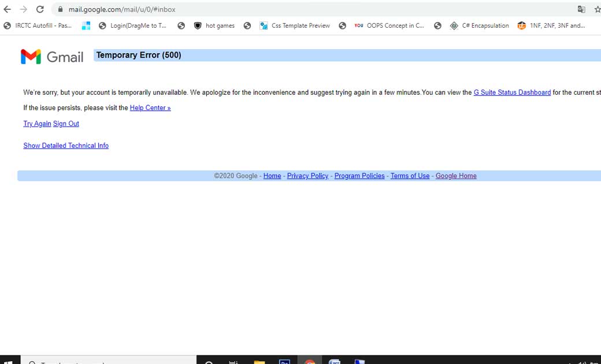Image resolution: width=601 pixels, height=364 pixels.
Task: Click the Try Again link
Action: point(37,124)
